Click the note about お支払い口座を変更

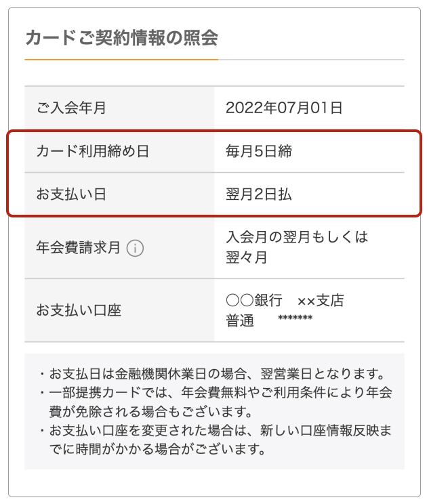click(217, 439)
